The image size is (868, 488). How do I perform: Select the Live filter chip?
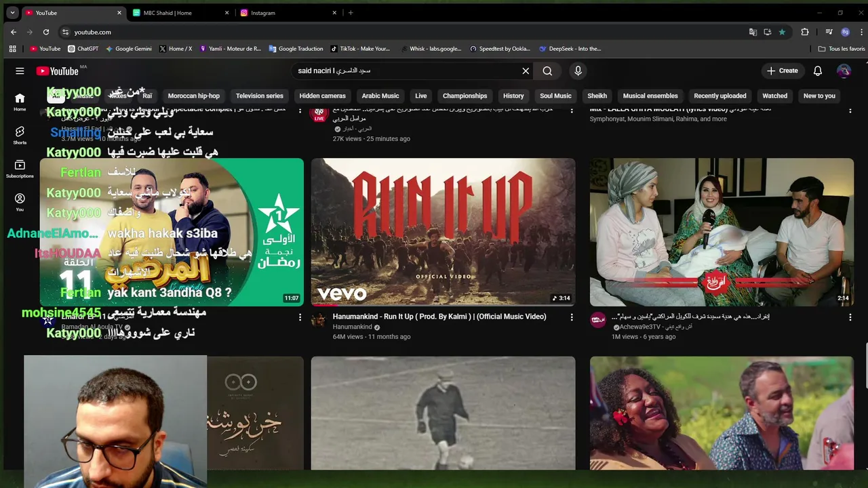[421, 96]
